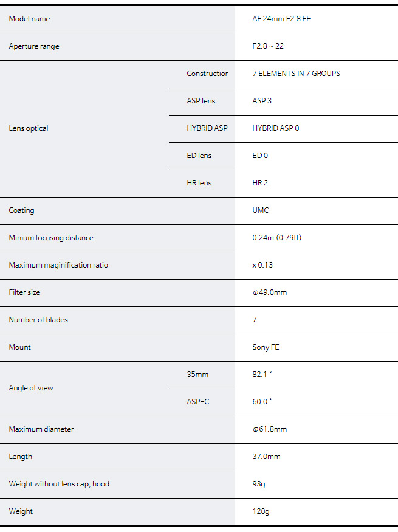
Task: Select the 0.24m (0.79ft) value
Action: [276, 238]
